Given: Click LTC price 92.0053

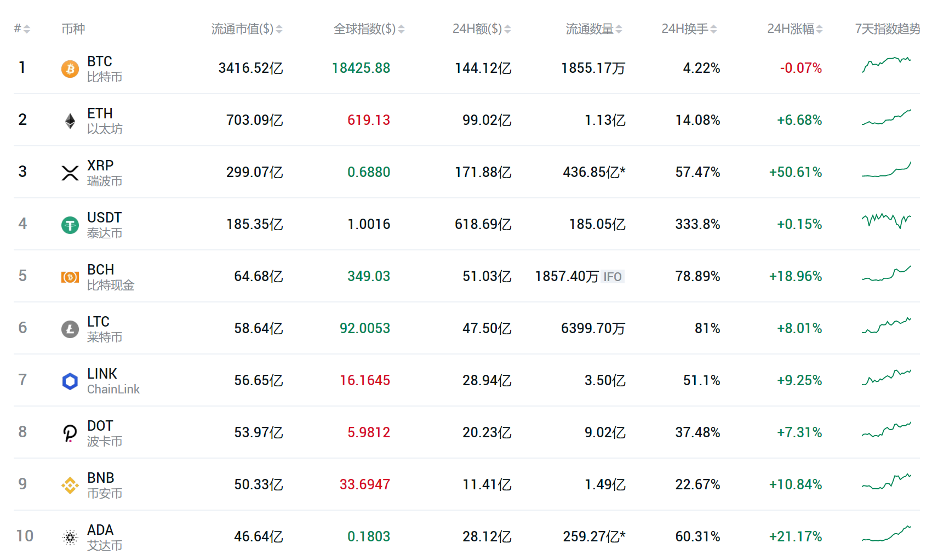Looking at the screenshot, I should pyautogui.click(x=365, y=328).
